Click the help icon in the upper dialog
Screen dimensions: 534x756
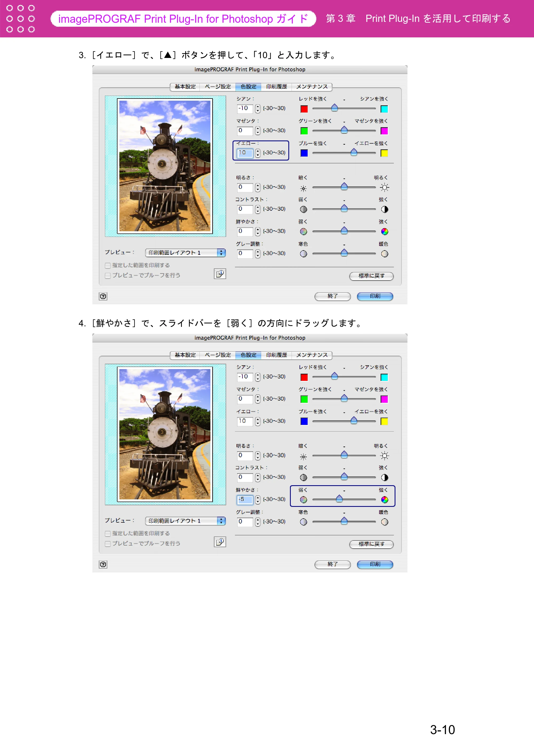pyautogui.click(x=103, y=296)
